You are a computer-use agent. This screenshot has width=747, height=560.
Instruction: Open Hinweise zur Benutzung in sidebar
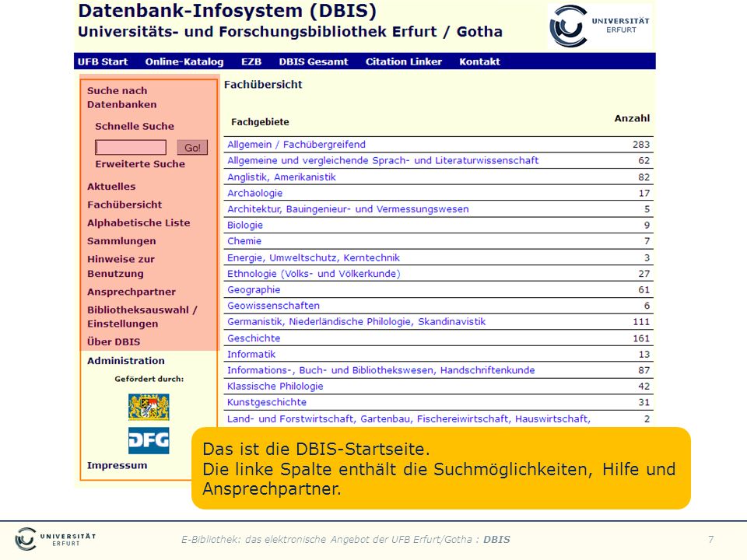[121, 266]
